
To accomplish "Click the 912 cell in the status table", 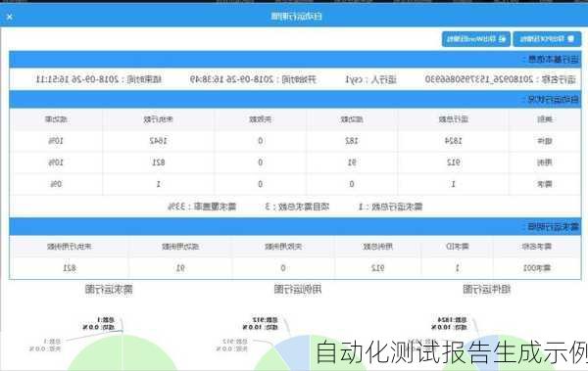I will (454, 162).
